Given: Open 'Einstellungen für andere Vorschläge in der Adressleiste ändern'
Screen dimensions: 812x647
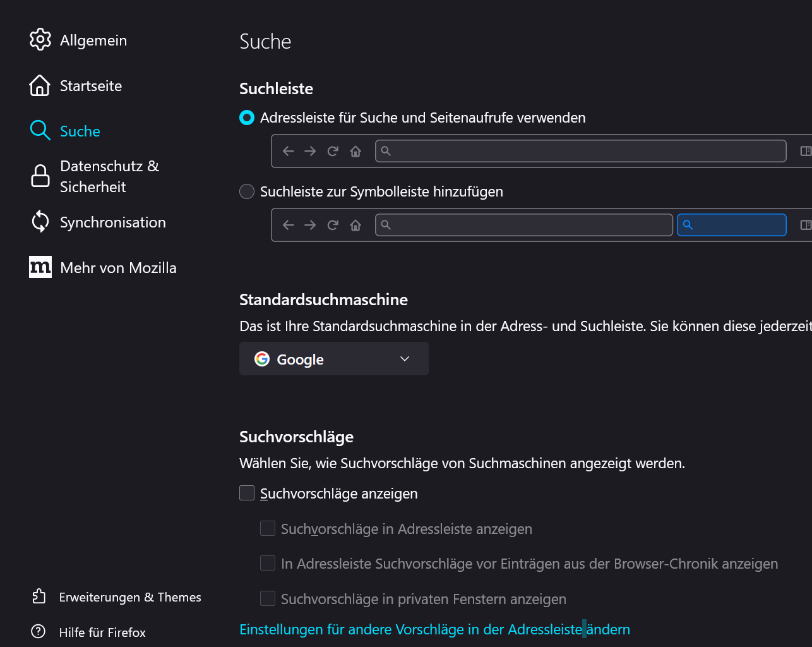Looking at the screenshot, I should click(x=435, y=629).
